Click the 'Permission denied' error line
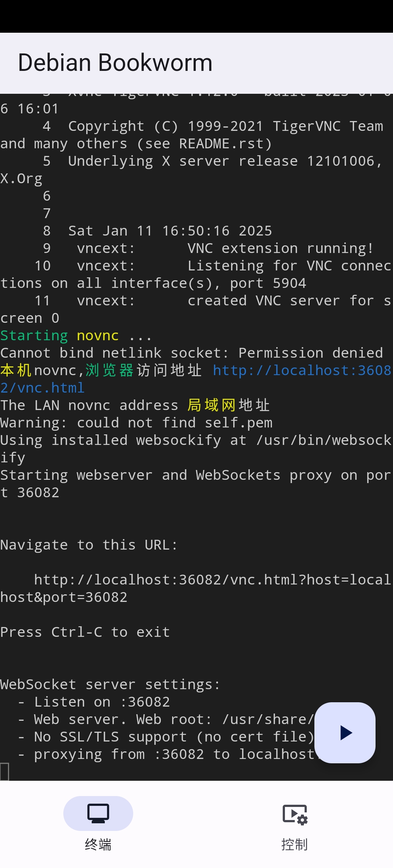This screenshot has height=868, width=393. tap(191, 353)
